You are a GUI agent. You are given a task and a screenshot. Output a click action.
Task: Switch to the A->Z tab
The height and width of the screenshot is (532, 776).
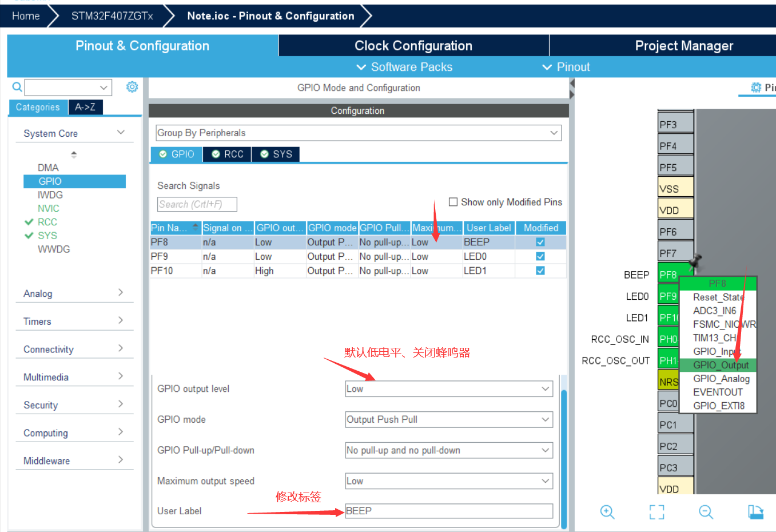tap(85, 107)
